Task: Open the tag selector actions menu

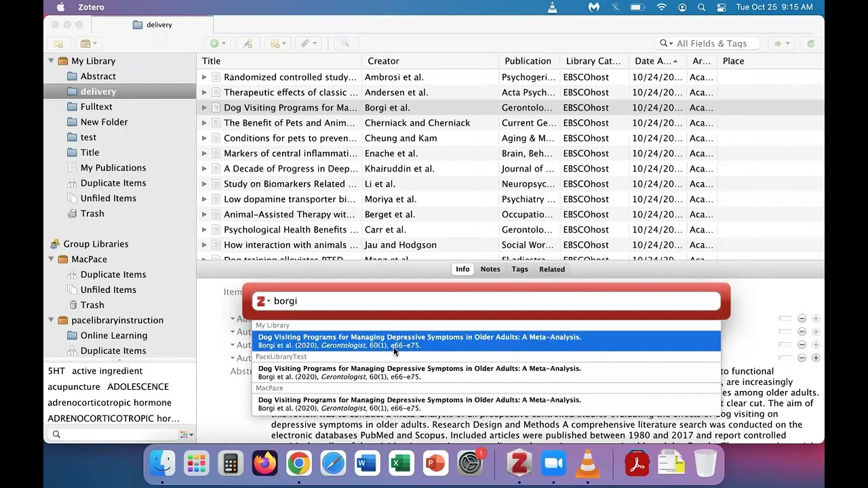Action: 186,434
